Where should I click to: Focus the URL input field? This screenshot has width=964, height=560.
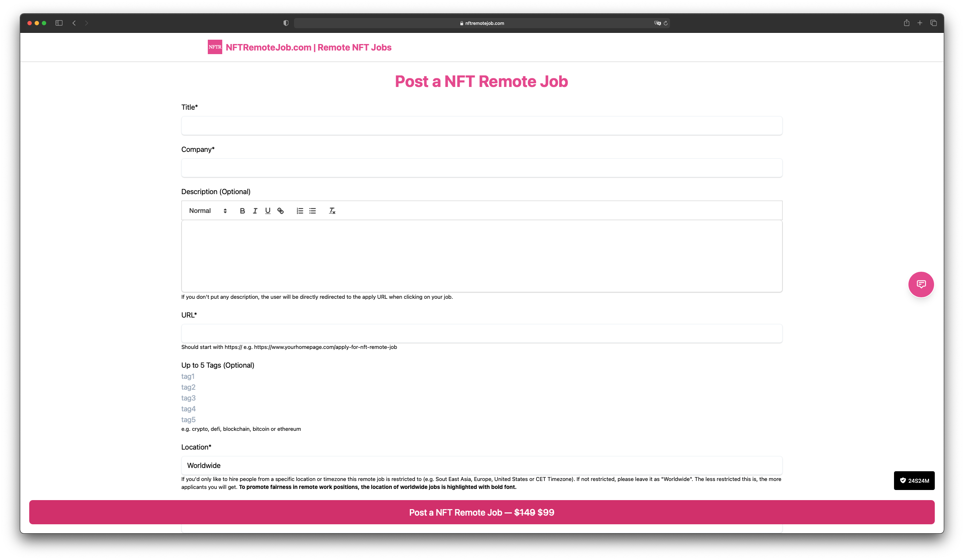[x=482, y=333]
